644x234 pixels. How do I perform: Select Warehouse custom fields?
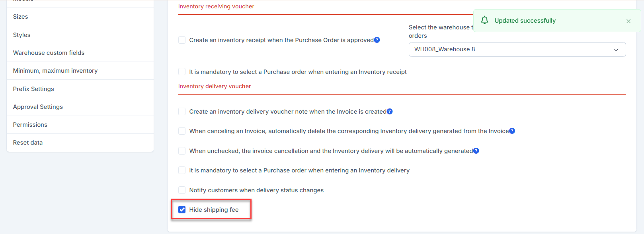(x=49, y=53)
